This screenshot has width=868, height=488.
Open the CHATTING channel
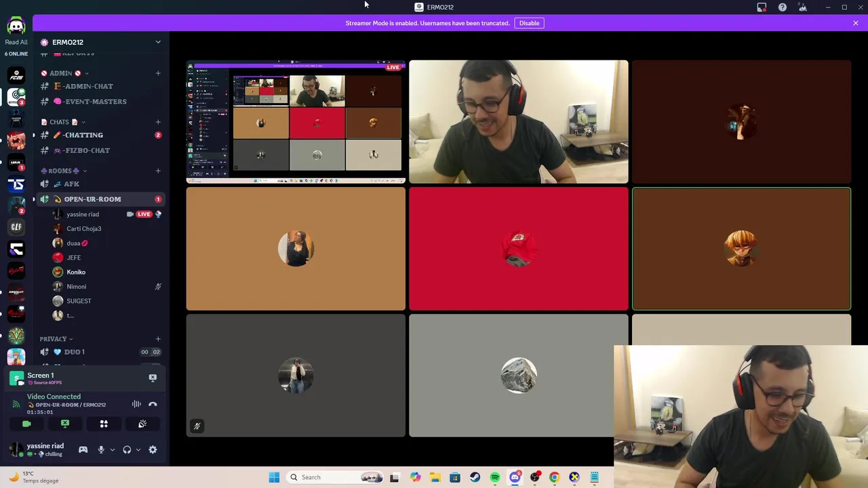100,135
